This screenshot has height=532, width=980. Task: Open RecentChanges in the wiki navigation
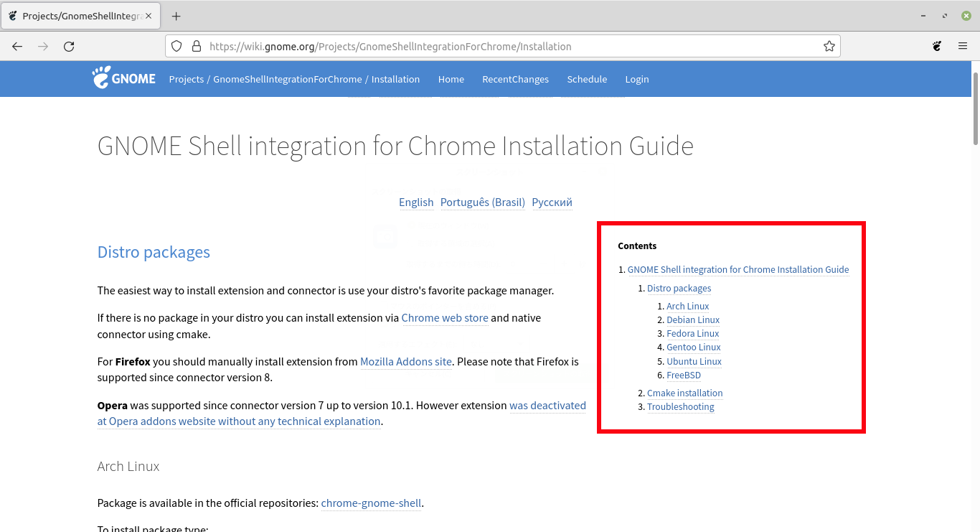515,79
